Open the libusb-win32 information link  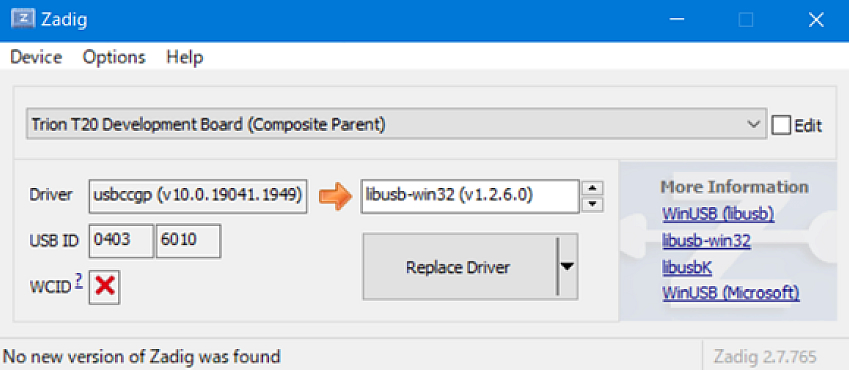tap(706, 241)
